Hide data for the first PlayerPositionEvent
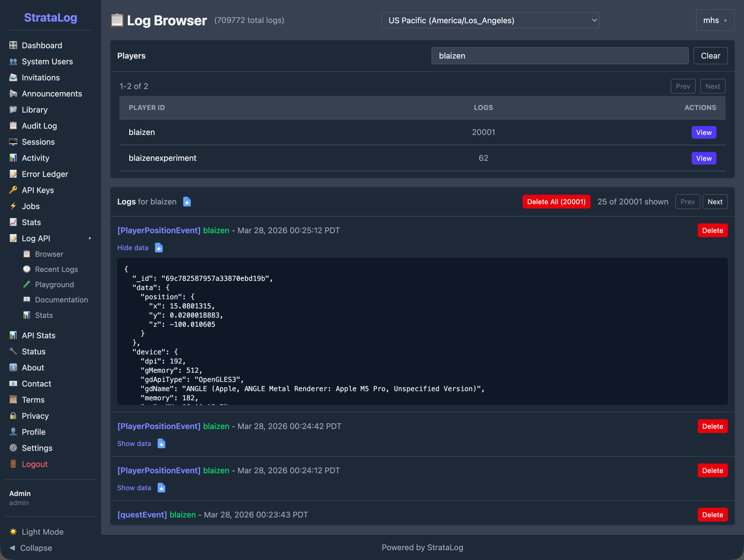Screen dimensions: 744x560 point(133,248)
